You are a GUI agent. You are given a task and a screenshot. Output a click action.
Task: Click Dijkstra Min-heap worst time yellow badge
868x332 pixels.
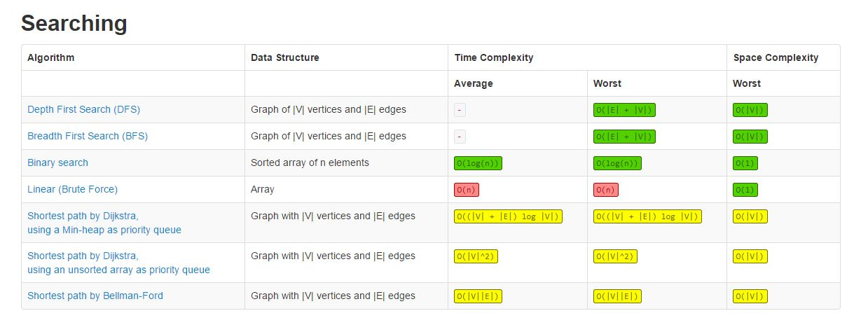(x=647, y=216)
